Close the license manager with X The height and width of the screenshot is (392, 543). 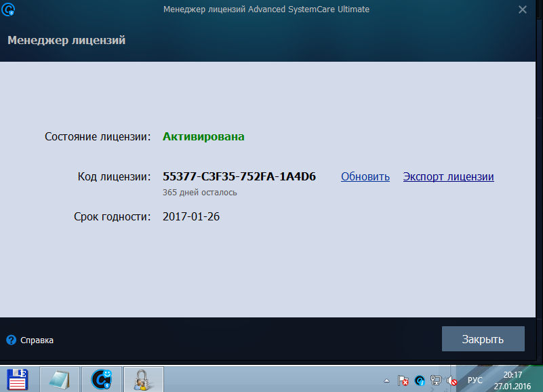click(x=523, y=9)
